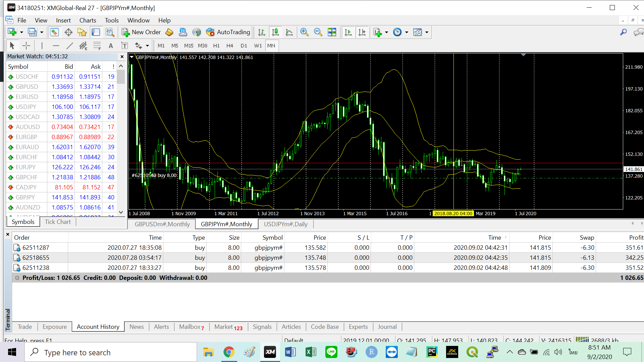Toggle AutoTrading on or off
This screenshot has width=644, height=362.
coord(228,32)
